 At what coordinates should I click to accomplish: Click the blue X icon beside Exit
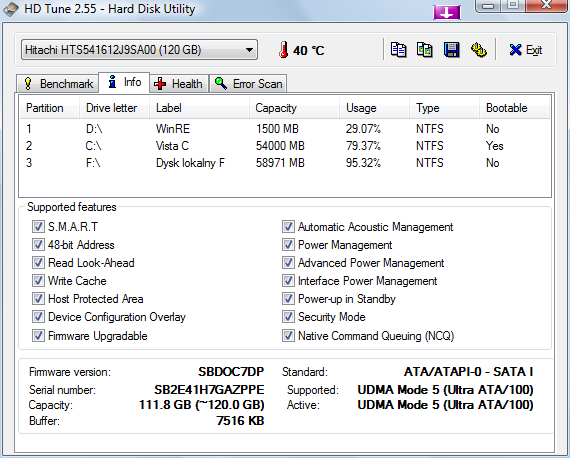tap(515, 50)
